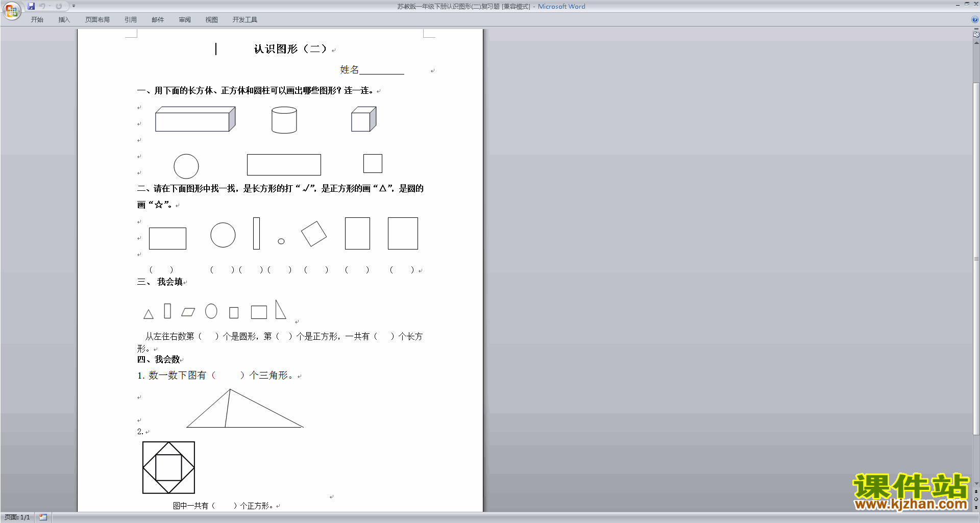Viewport: 980px width, 523px height.
Task: Select the long cuboid shape in the document
Action: (x=195, y=119)
